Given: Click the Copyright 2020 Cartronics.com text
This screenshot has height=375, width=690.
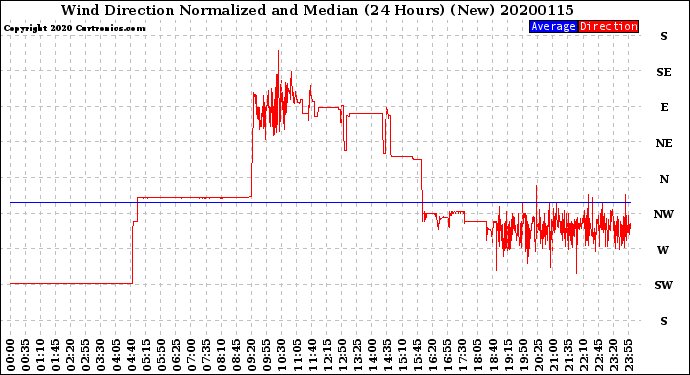Looking at the screenshot, I should click(x=74, y=28).
